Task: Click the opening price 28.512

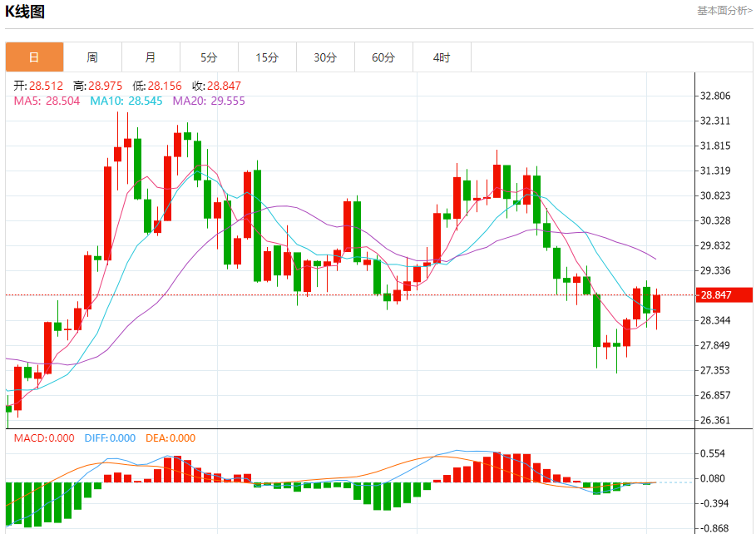Action: (x=46, y=86)
